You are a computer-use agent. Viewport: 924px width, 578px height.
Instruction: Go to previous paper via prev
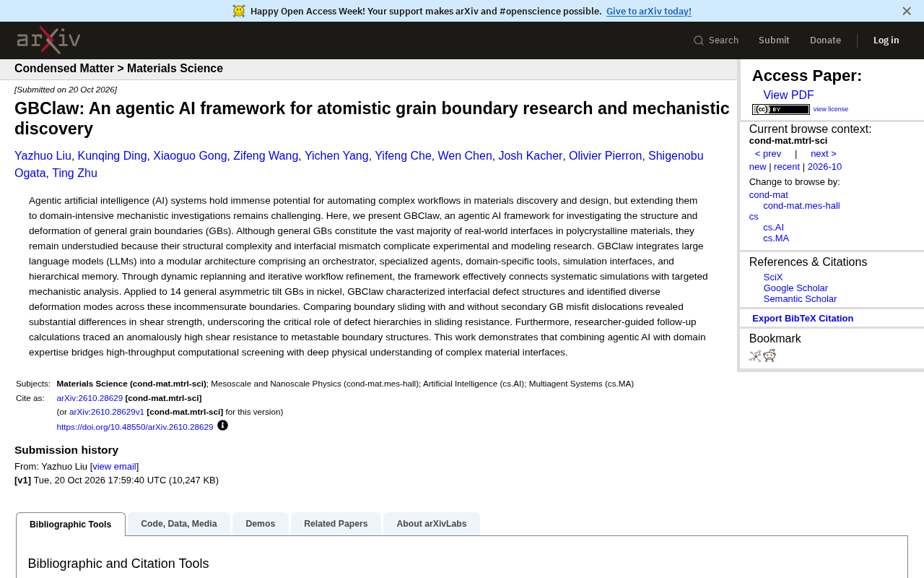(768, 154)
